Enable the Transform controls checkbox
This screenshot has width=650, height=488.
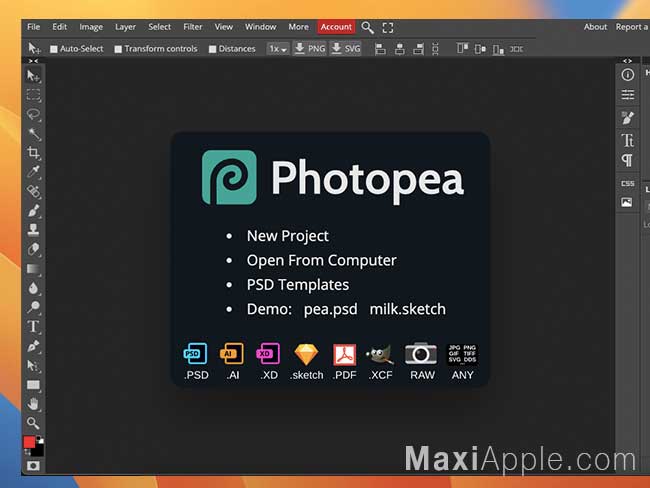click(118, 49)
